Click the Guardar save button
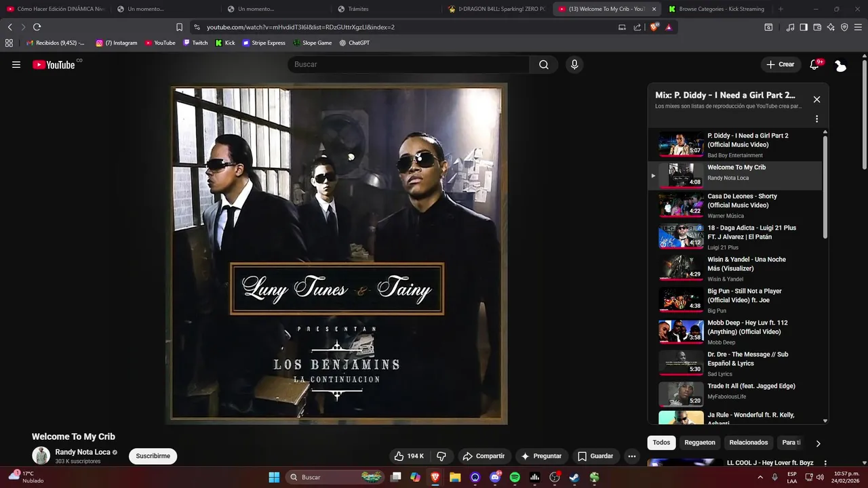This screenshot has width=868, height=488. coord(595,456)
